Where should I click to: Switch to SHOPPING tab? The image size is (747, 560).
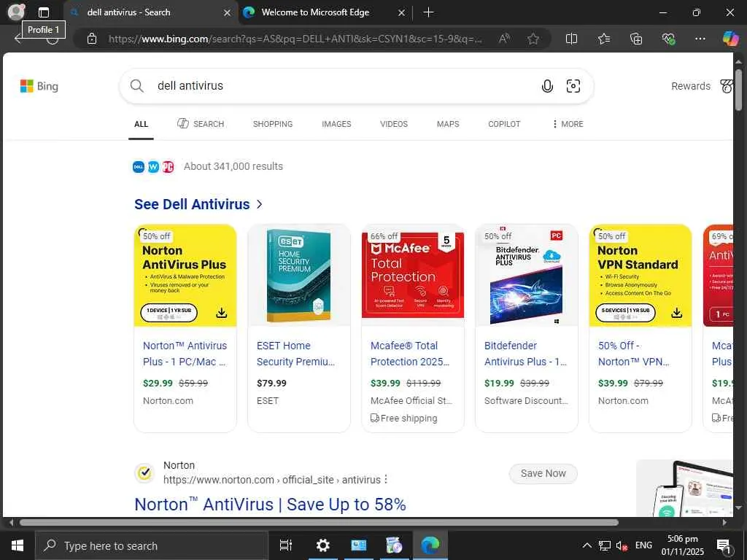coord(273,124)
